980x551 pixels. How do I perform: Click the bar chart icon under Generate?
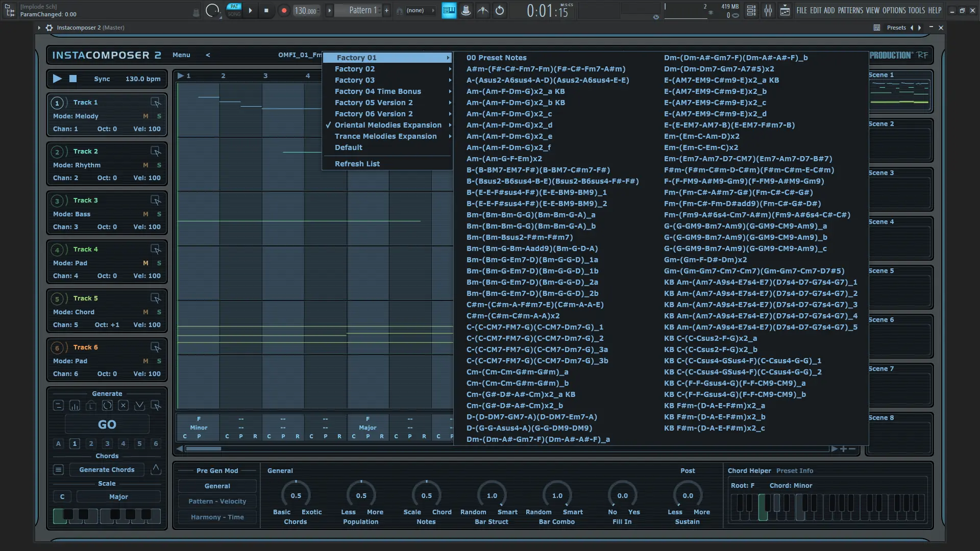[75, 406]
